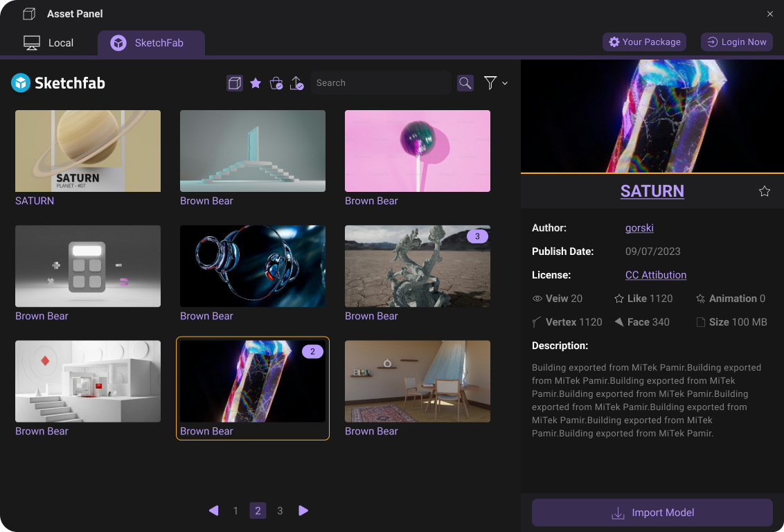Go to next page with right arrow
Image resolution: width=784 pixels, height=532 pixels.
tap(303, 511)
